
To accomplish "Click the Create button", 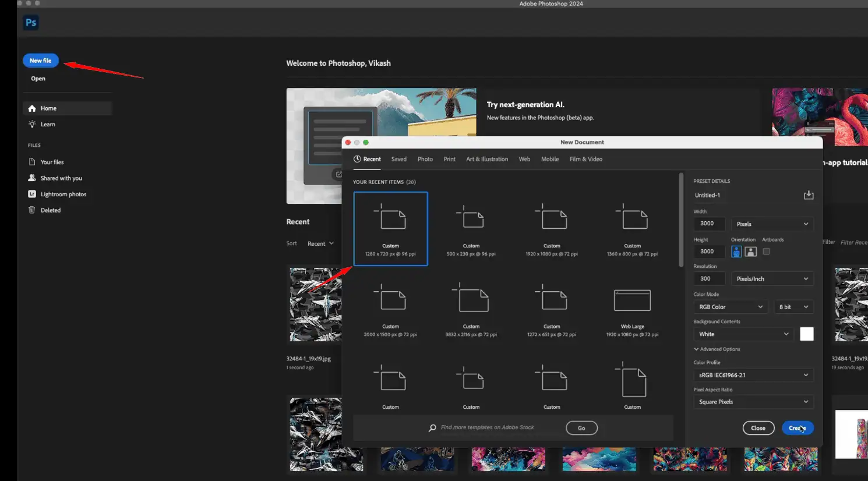I will [797, 428].
